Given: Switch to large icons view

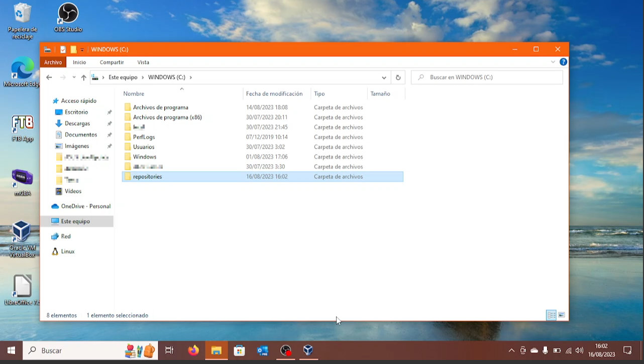Looking at the screenshot, I should tap(562, 315).
